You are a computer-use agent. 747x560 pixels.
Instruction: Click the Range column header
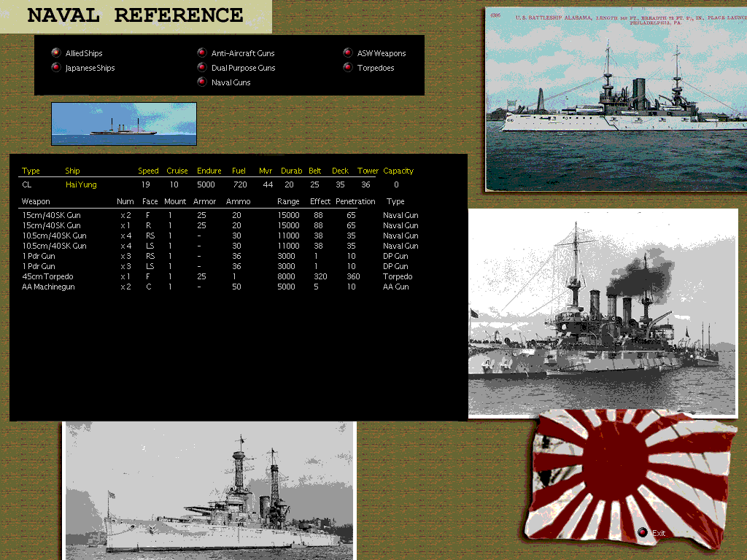point(288,201)
